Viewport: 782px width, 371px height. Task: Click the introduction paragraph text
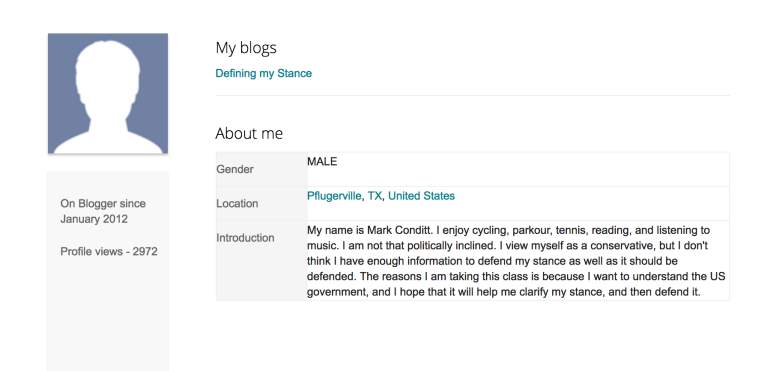pos(516,261)
